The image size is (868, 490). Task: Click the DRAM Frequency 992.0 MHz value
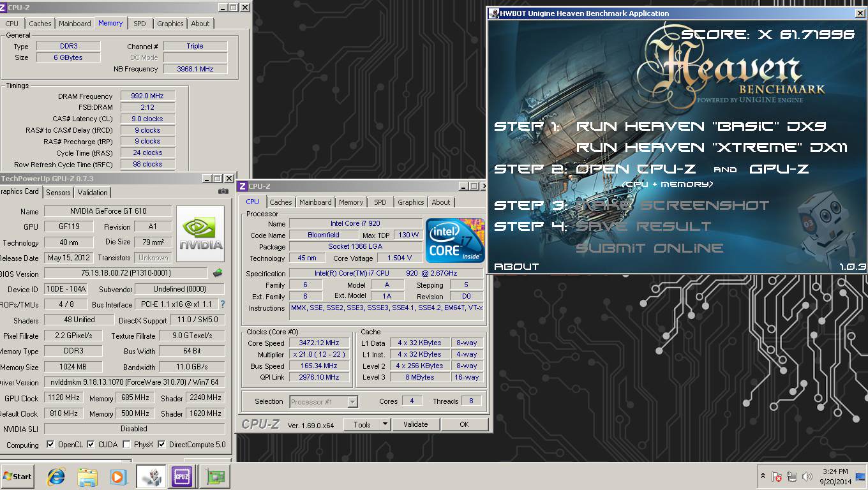click(x=147, y=96)
